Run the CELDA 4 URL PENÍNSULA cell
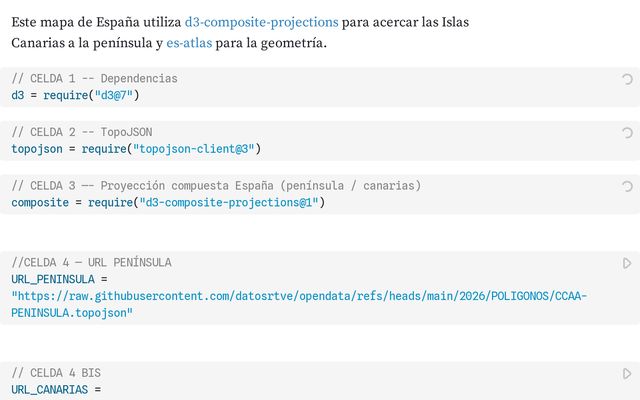 click(627, 263)
